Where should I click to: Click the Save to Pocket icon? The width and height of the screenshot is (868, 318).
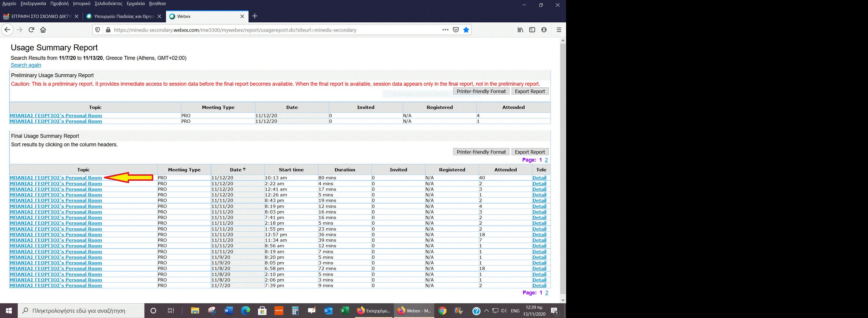(x=456, y=30)
